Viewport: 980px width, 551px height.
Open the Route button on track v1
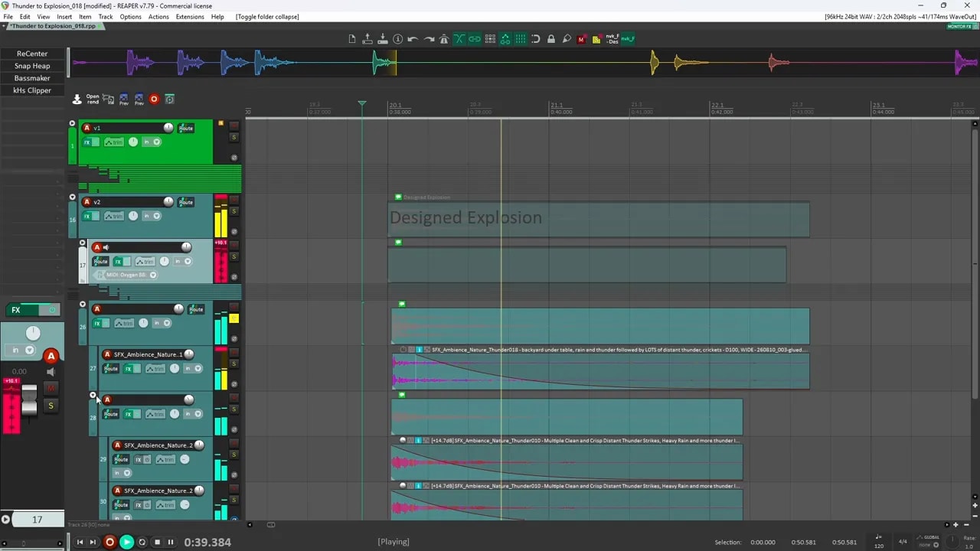[186, 129]
